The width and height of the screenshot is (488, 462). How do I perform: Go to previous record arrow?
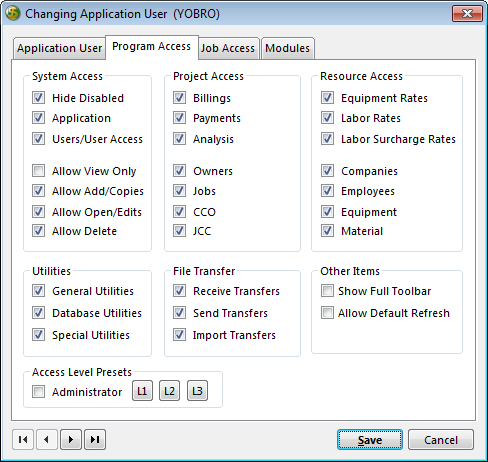coord(47,439)
